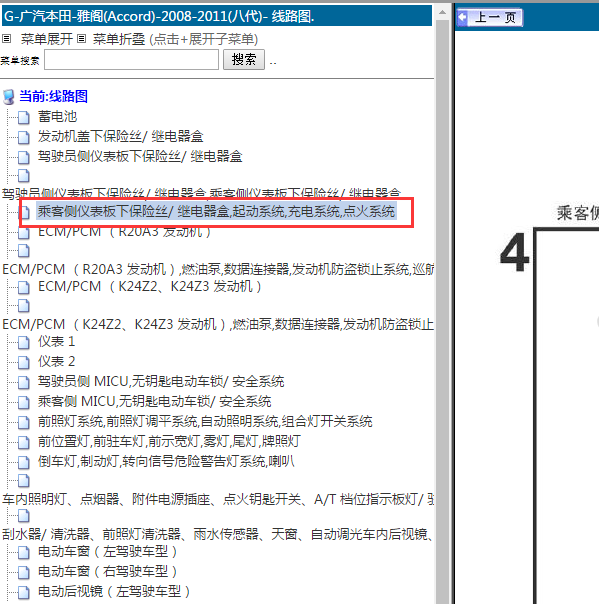
Task: Open the 蓄电池 tree entry
Action: coord(57,116)
